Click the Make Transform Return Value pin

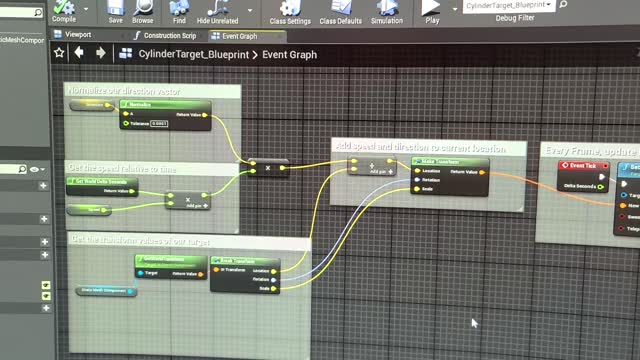pyautogui.click(x=482, y=172)
